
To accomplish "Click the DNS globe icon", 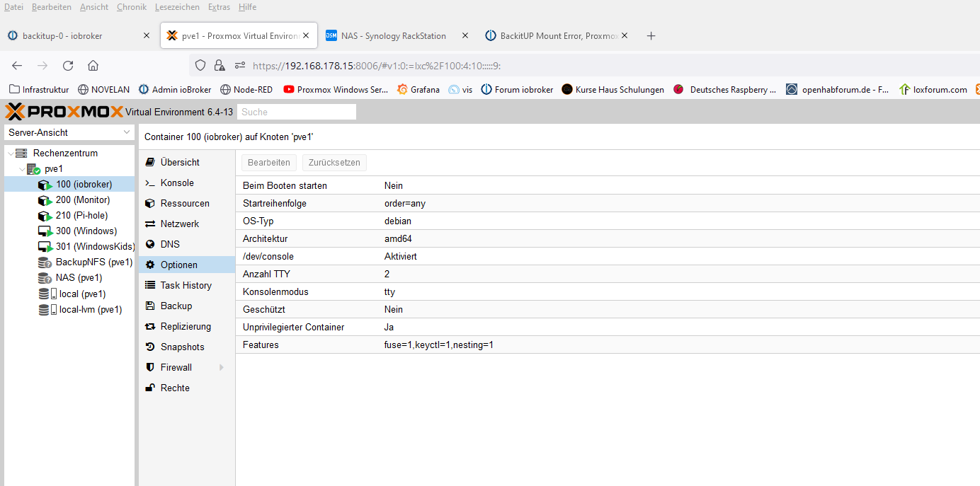I will [x=149, y=244].
